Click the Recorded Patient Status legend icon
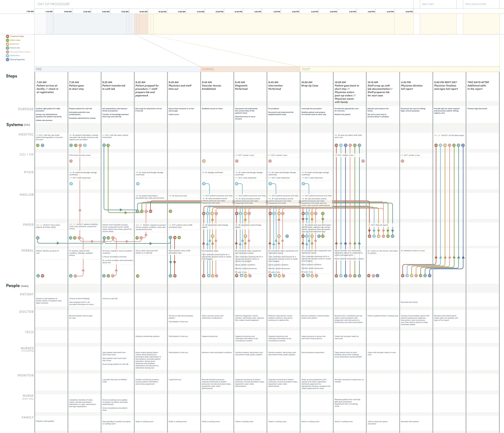The image size is (504, 433). point(7,52)
